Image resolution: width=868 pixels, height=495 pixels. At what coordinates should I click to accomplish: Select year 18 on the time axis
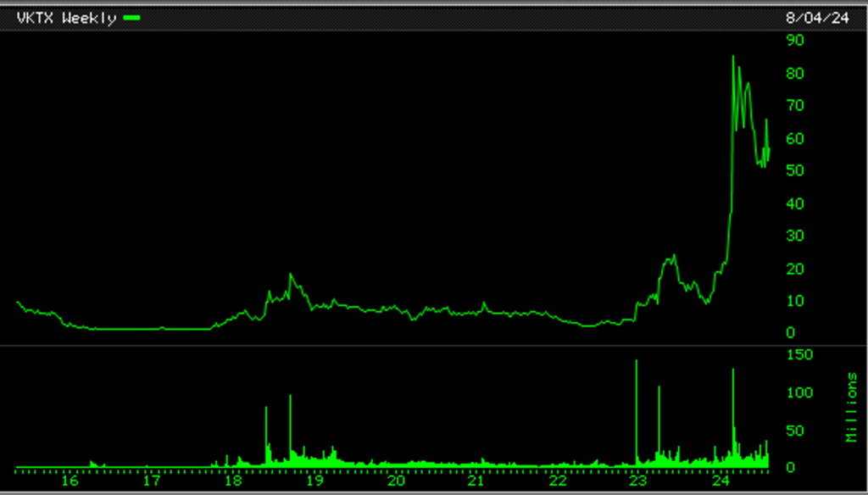coord(233,481)
